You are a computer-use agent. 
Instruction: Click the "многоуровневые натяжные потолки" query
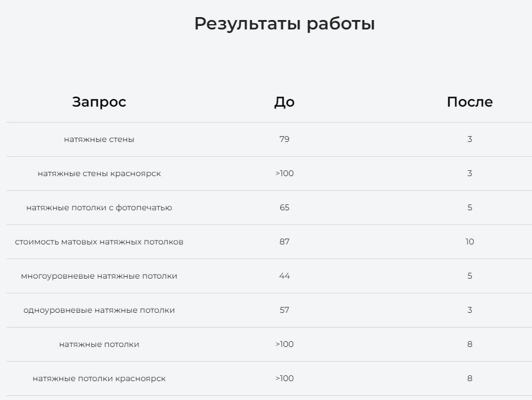tap(99, 276)
